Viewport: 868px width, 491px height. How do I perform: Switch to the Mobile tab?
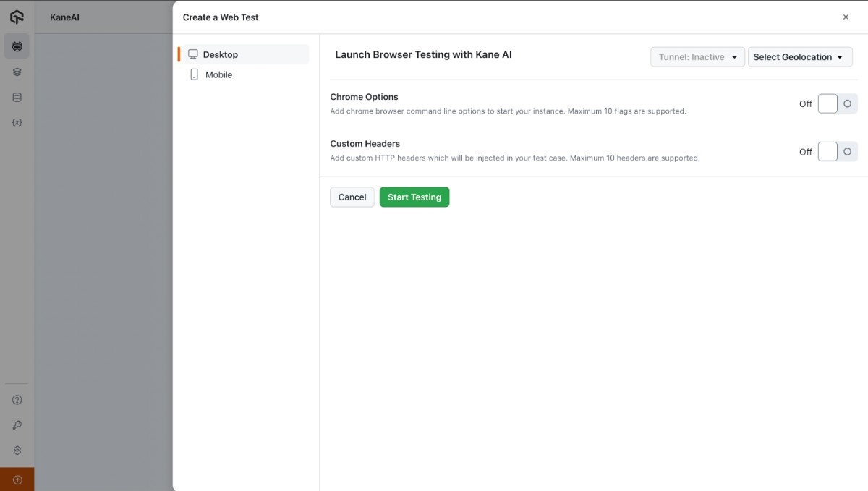coord(219,74)
